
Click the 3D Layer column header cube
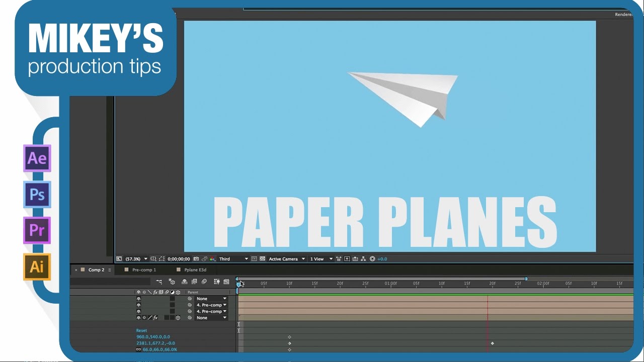[178, 292]
